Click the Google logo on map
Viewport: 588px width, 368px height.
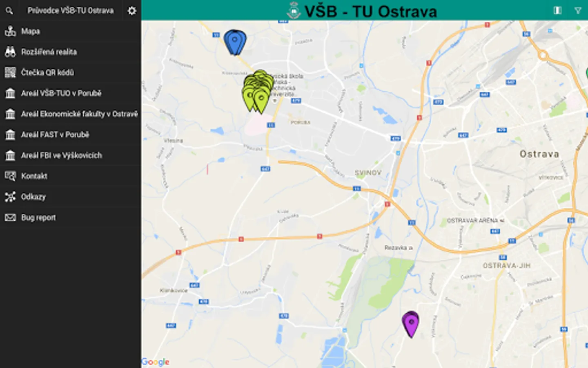(155, 362)
